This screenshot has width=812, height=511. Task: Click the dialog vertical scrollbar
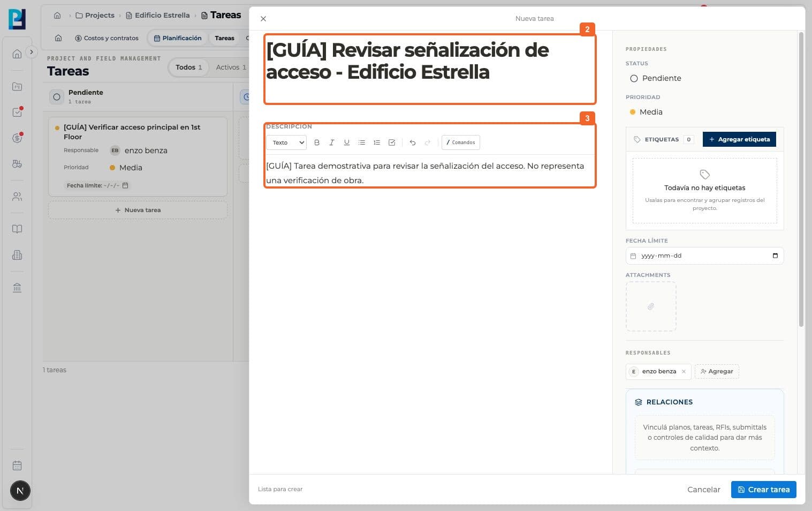coord(801,180)
